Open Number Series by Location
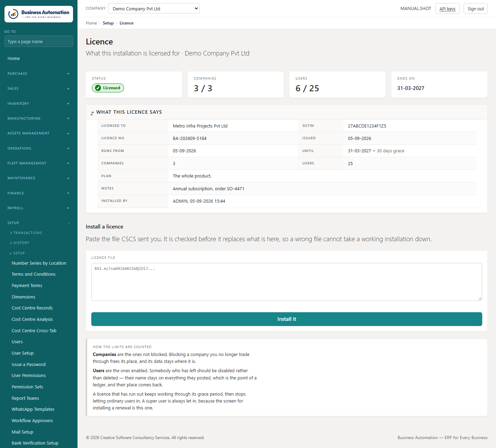 click(39, 263)
